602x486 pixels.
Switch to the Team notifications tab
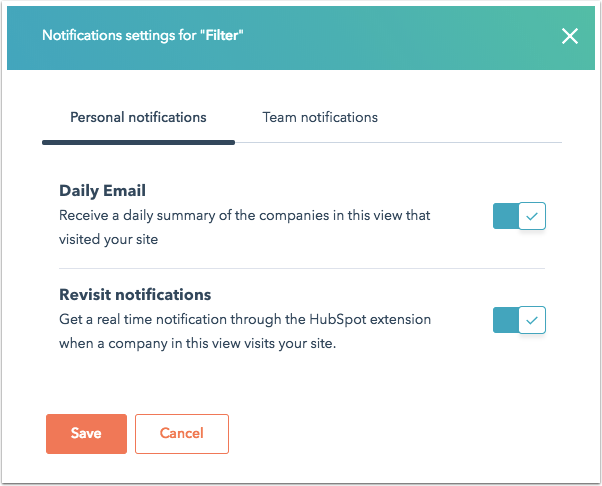pyautogui.click(x=320, y=117)
